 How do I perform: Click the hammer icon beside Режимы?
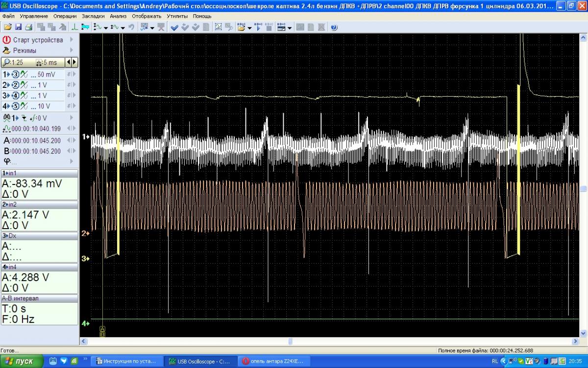click(6, 50)
